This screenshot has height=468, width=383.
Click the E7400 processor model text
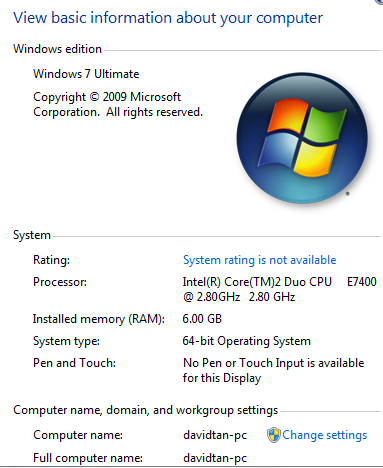click(362, 282)
